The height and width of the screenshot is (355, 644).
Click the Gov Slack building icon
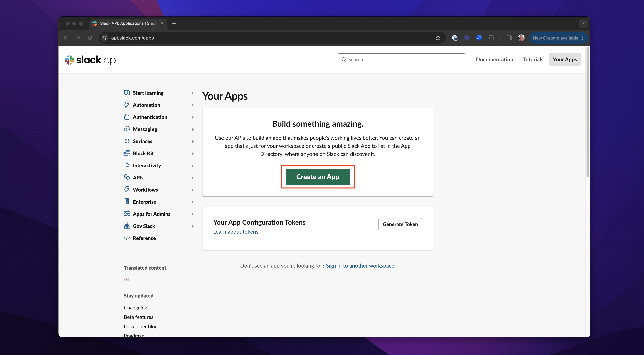[127, 226]
